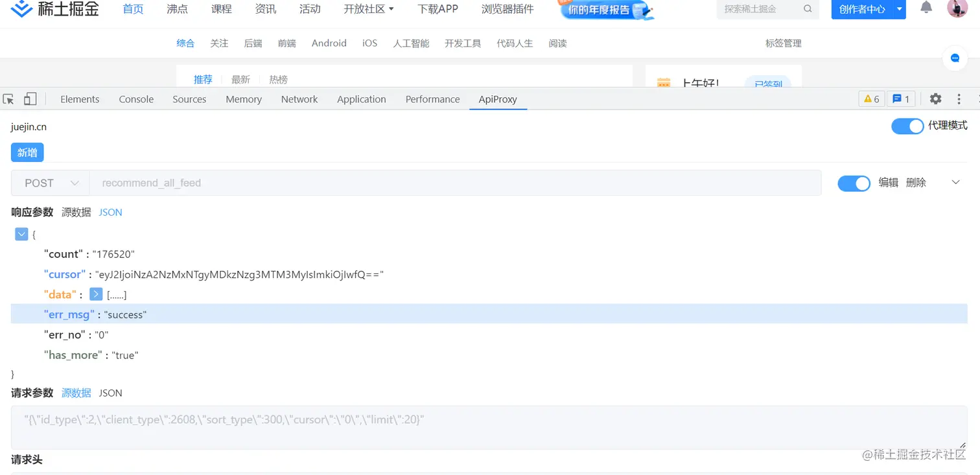Click the 创作者中心 button

coord(862,9)
